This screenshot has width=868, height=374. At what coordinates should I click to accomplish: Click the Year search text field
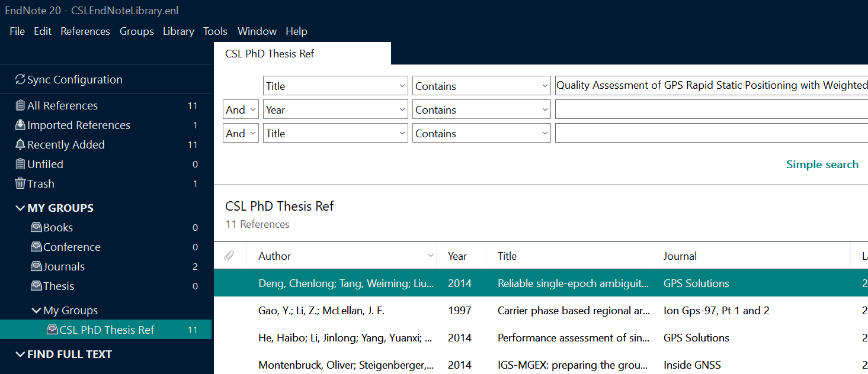tap(711, 109)
